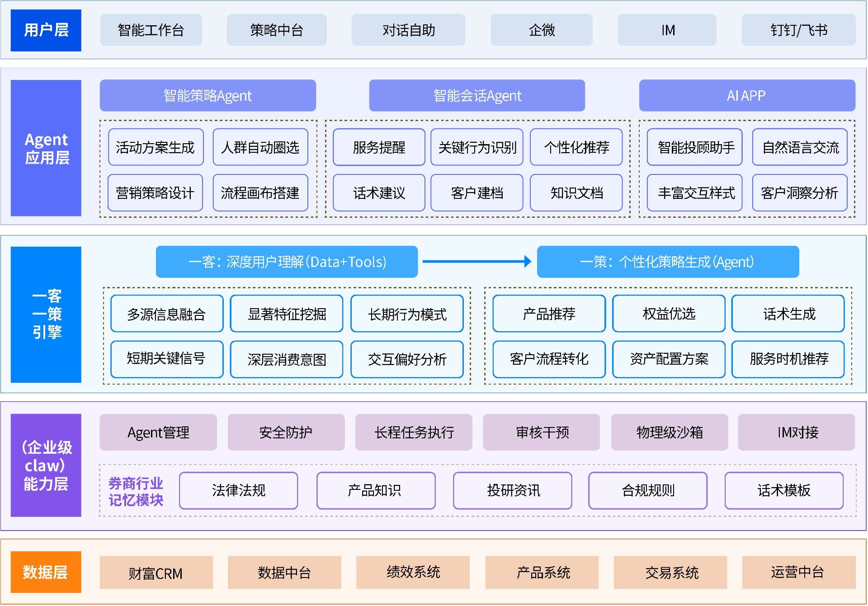Expand the 一客: 深度用户理解 block

point(287,261)
